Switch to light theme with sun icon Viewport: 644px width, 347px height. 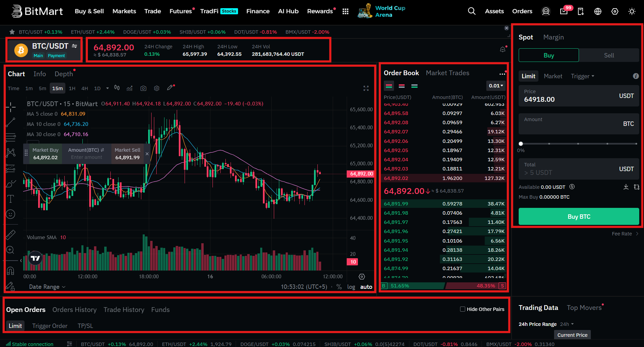point(632,11)
